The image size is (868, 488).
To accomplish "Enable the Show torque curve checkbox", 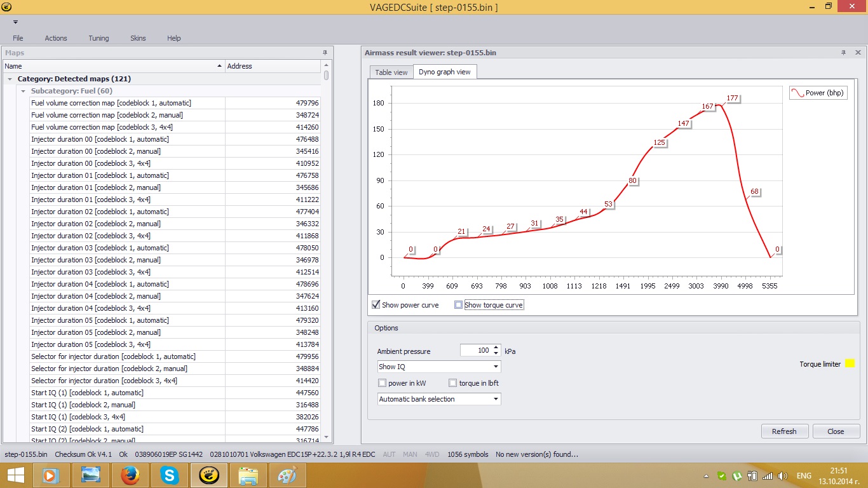I will pos(459,305).
